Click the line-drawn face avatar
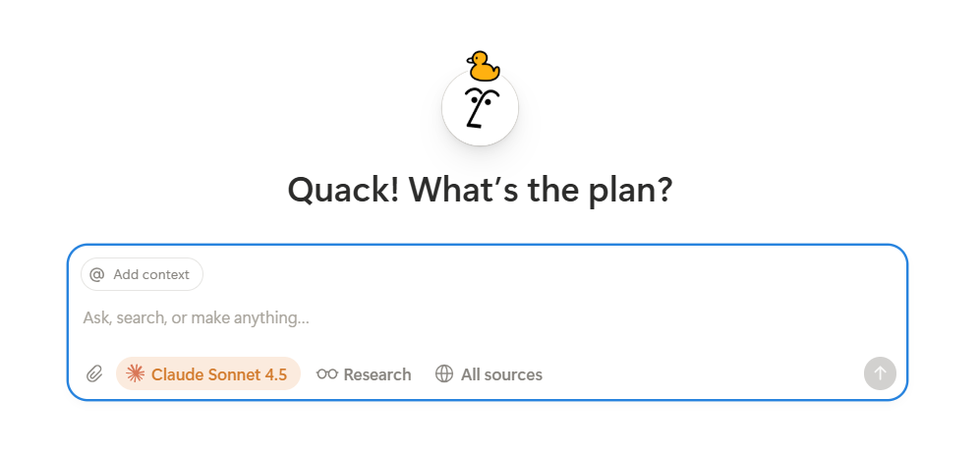Image resolution: width=980 pixels, height=457 pixels. (480, 108)
